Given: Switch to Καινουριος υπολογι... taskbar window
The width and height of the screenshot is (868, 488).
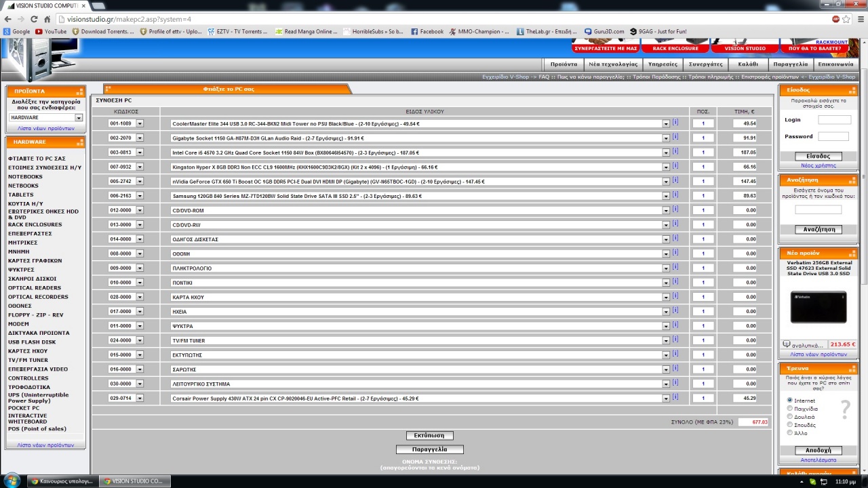Looking at the screenshot, I should pos(62,481).
